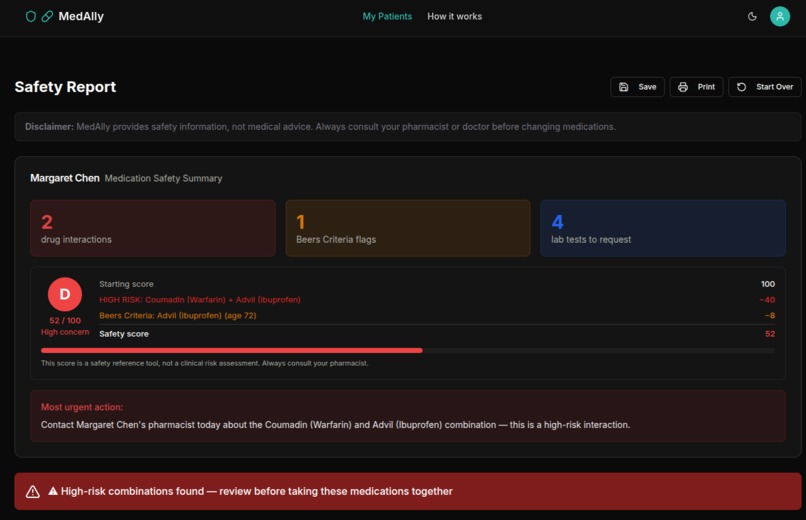Open the user profile avatar

click(x=780, y=16)
